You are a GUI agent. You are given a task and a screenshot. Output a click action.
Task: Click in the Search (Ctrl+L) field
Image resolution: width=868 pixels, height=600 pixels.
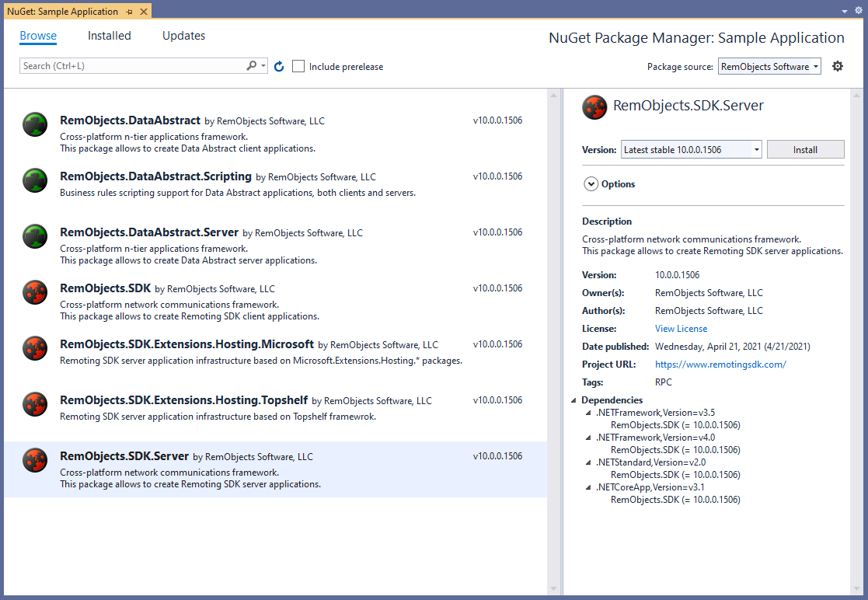coord(133,66)
